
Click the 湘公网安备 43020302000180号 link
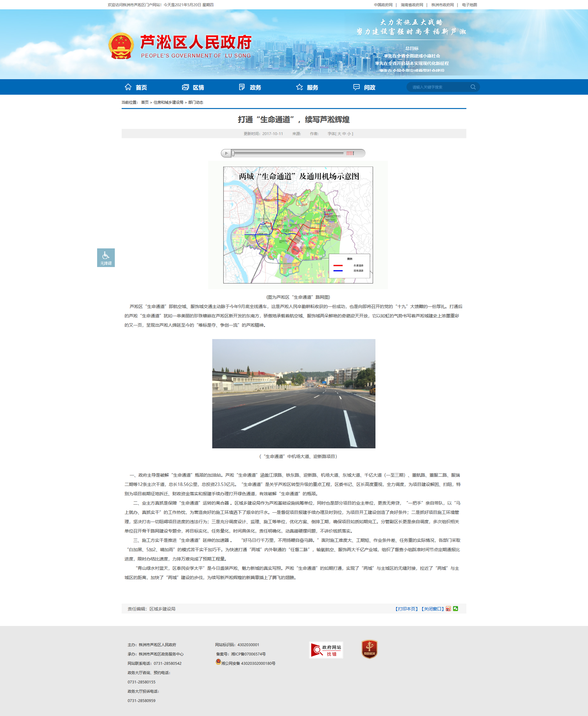click(248, 664)
